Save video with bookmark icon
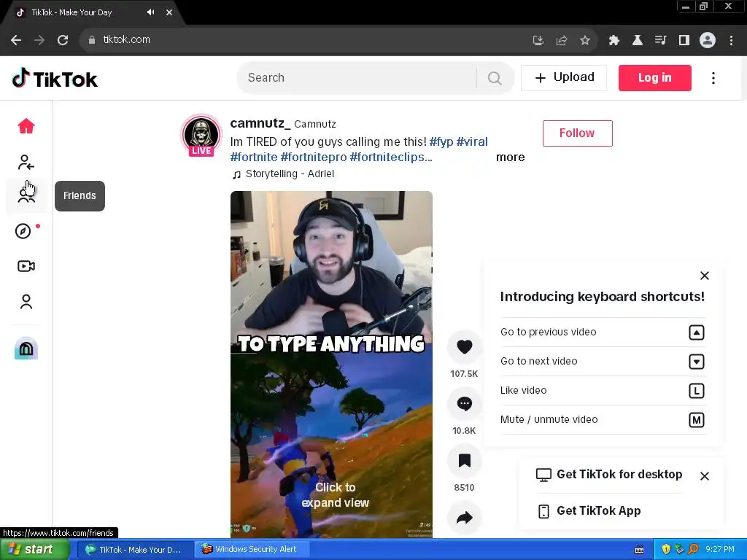Screen dimensions: 747x560 click(x=465, y=461)
